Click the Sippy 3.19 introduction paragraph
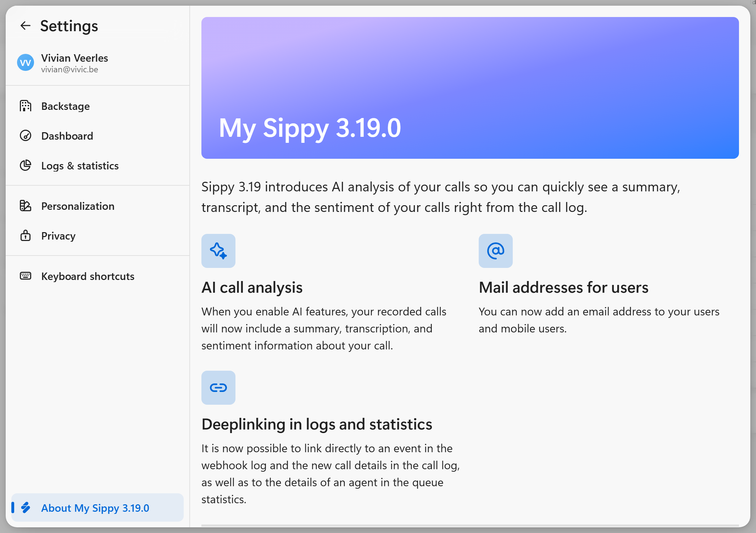 (441, 197)
